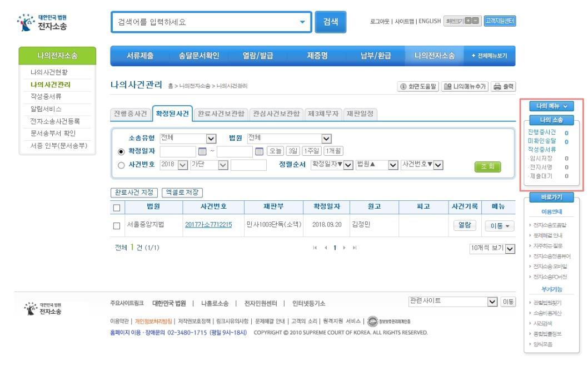Open case link 2017가소7712215
The image size is (588, 365).
tap(208, 225)
